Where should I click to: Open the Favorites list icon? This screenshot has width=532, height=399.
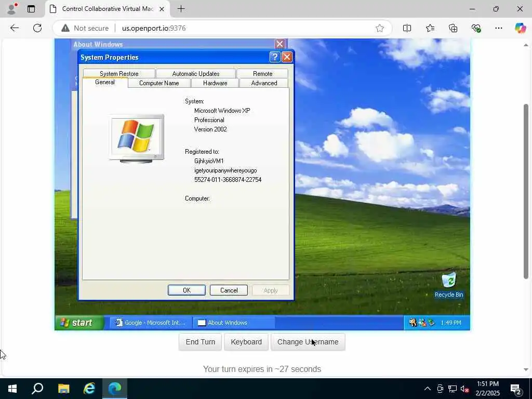pyautogui.click(x=430, y=28)
